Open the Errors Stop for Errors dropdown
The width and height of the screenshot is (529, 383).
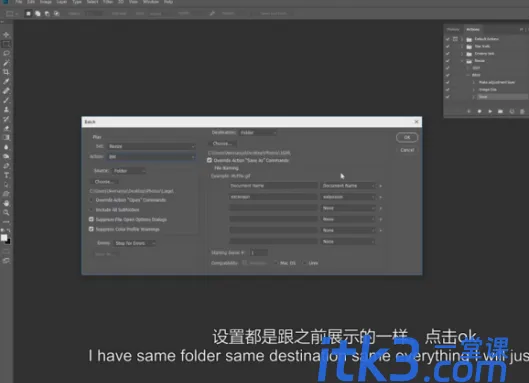click(134, 243)
